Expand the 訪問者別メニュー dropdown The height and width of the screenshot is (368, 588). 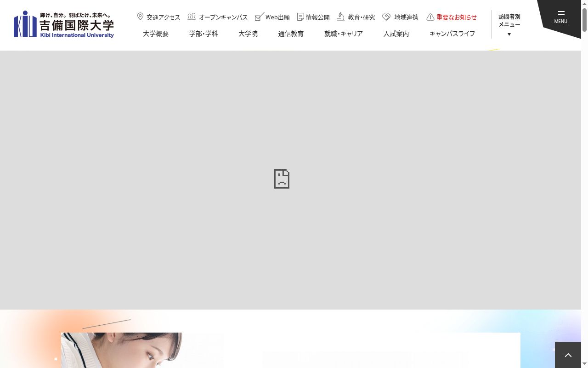tap(509, 25)
